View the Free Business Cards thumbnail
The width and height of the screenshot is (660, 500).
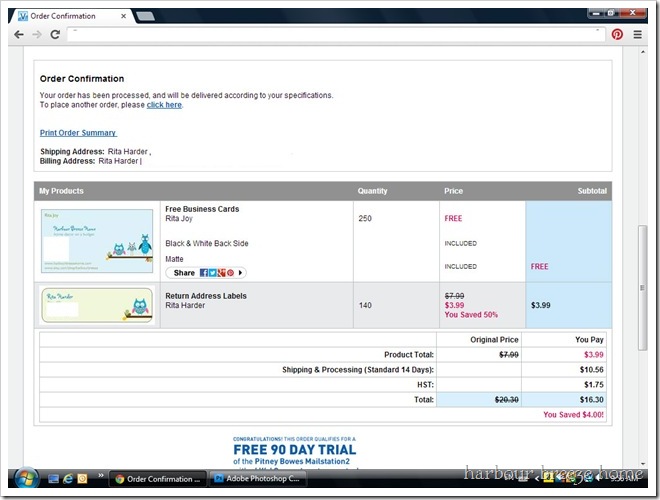tap(97, 241)
